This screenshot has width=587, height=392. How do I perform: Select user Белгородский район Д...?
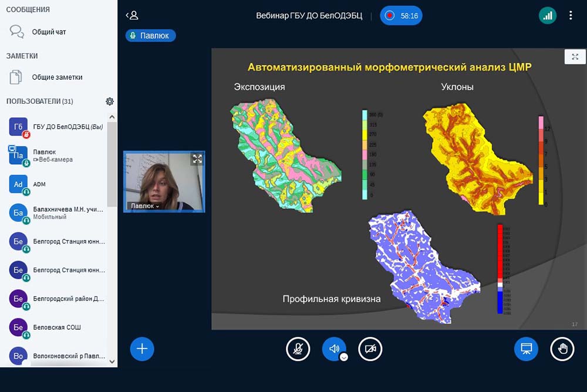56,299
